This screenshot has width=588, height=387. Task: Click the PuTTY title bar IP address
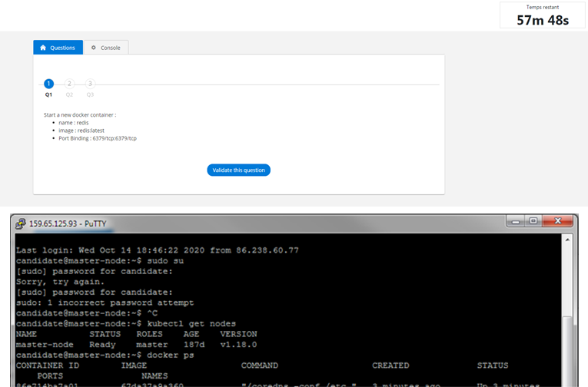(55, 223)
